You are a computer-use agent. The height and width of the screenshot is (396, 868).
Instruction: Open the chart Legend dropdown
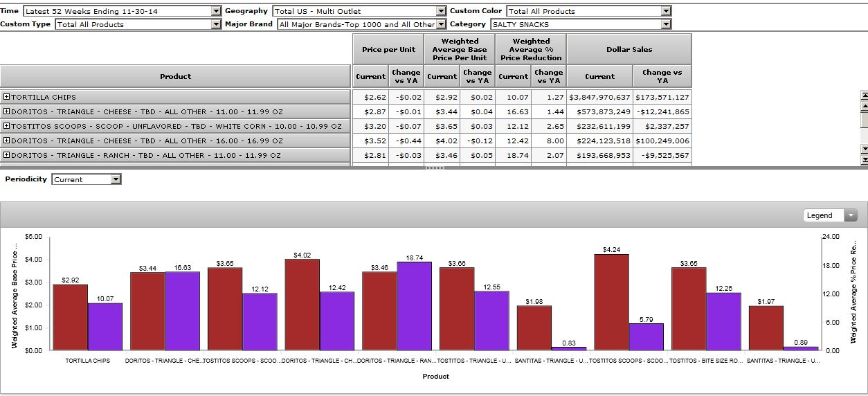tap(851, 215)
